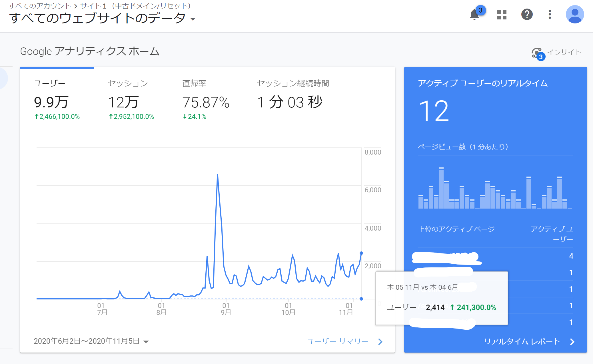Click the help question mark icon
593x364 pixels.
point(527,15)
